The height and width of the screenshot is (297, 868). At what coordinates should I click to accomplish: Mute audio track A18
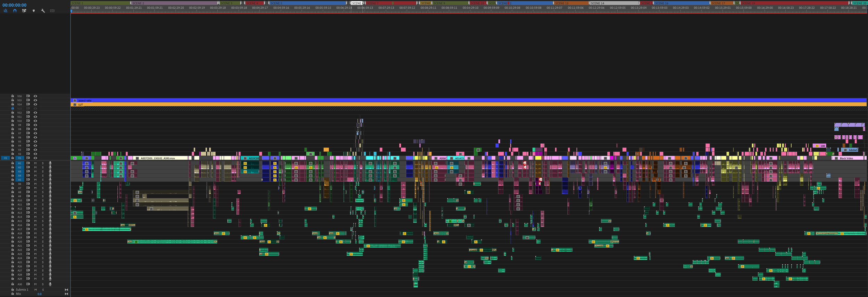(35, 233)
